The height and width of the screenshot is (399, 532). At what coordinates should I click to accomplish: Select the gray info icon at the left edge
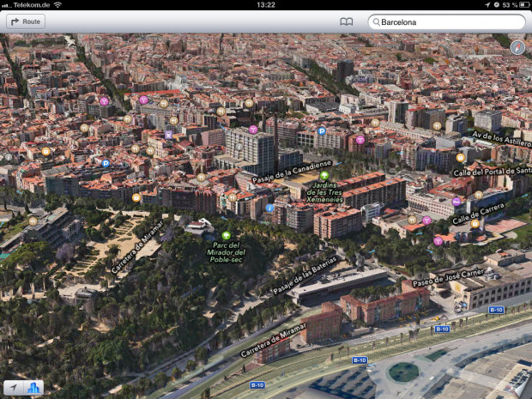pos(9,157)
